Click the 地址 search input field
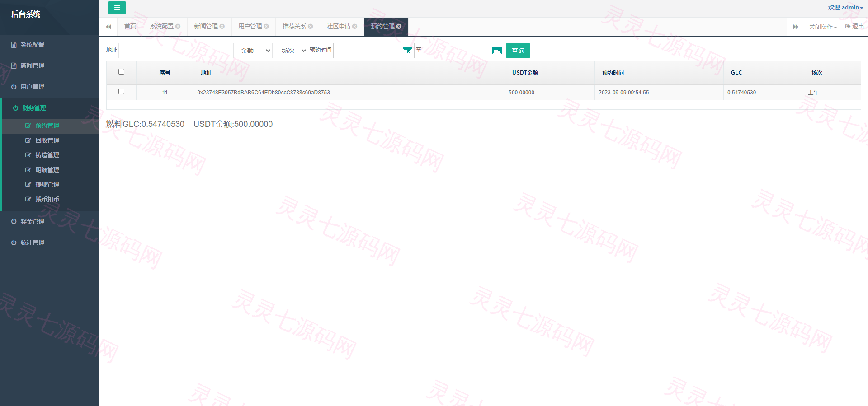Viewport: 868px width, 406px height. point(175,51)
